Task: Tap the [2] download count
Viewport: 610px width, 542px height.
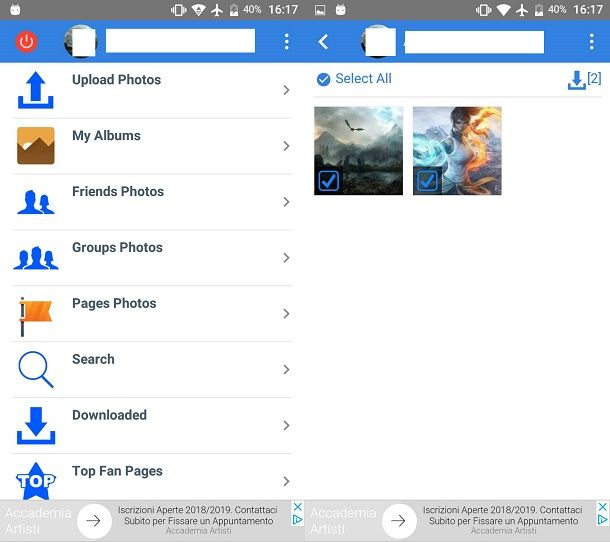Action: [594, 78]
